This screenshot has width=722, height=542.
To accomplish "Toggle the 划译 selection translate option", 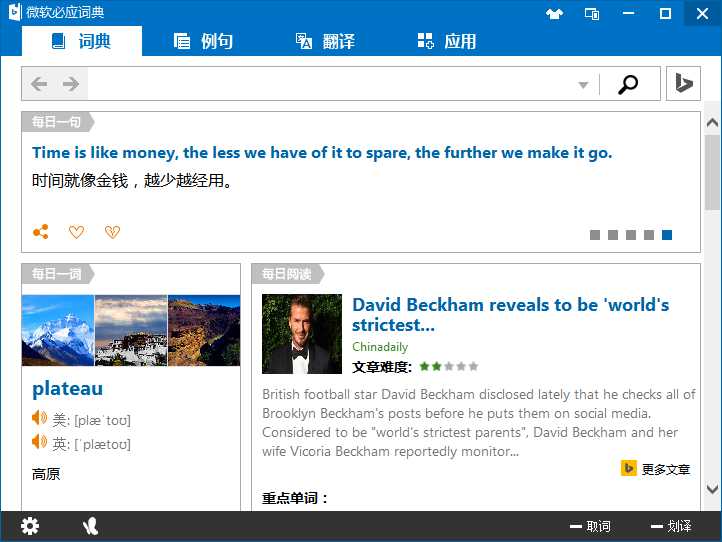I will 671,526.
